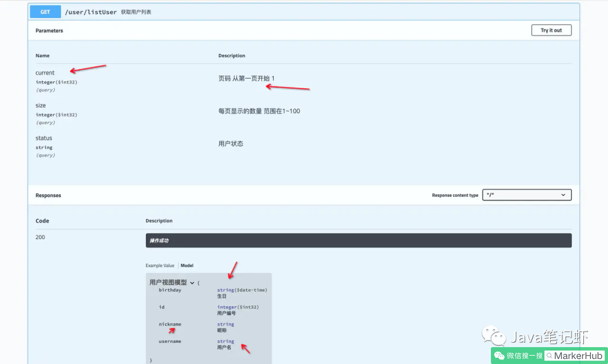Open the Response content type dropdown
608x364 pixels.
(526, 195)
